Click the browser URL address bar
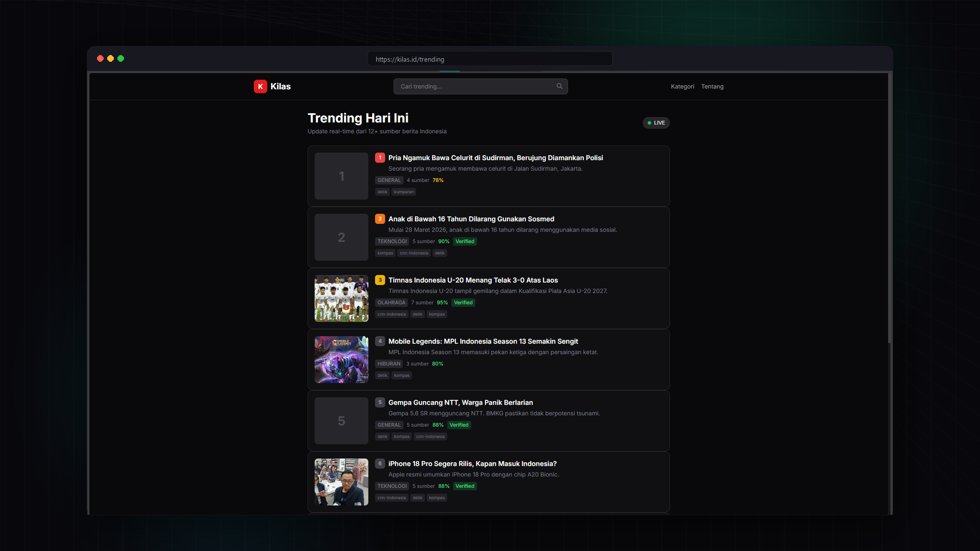980x551 pixels. coord(490,59)
